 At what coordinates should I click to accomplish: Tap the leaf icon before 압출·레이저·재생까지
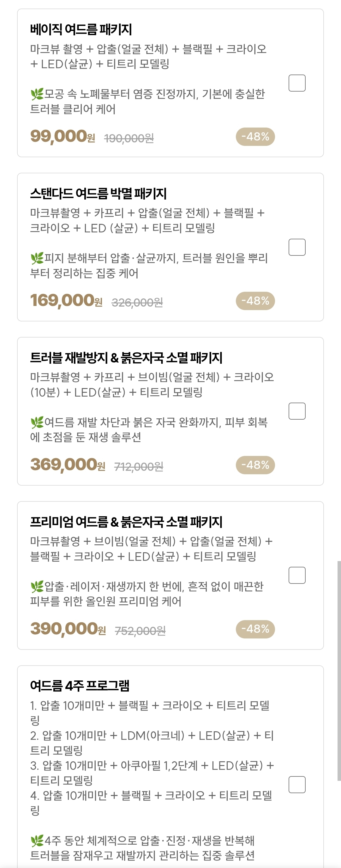37,587
